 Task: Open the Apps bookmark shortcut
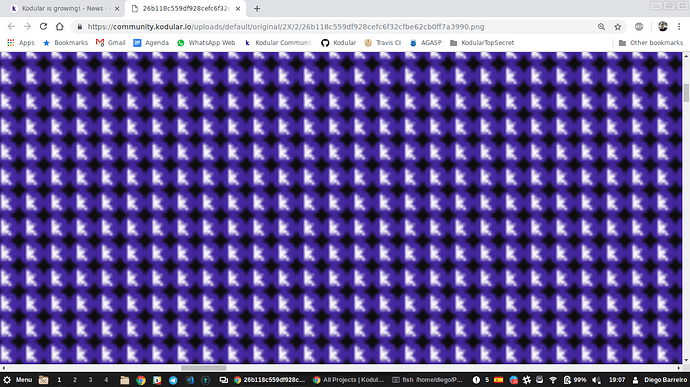coord(21,43)
